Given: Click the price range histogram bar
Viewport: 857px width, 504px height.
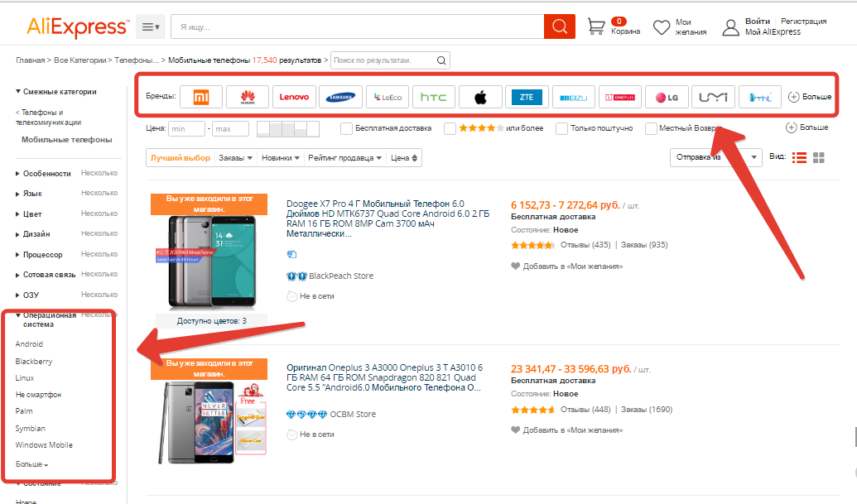Looking at the screenshot, I should point(288,129).
